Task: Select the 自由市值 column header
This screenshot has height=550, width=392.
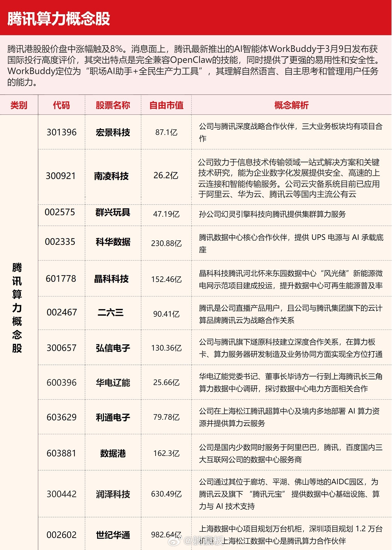Action: pyautogui.click(x=166, y=105)
